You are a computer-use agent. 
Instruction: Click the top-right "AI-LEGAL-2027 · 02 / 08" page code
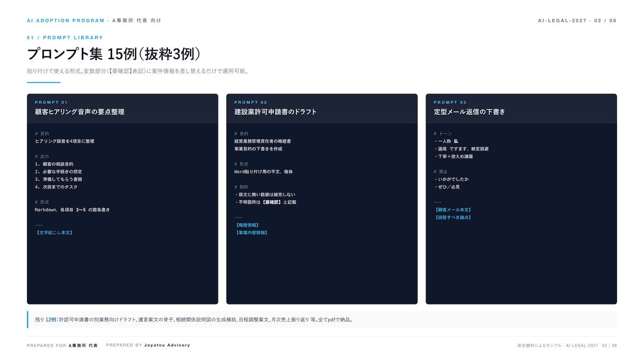tap(577, 21)
